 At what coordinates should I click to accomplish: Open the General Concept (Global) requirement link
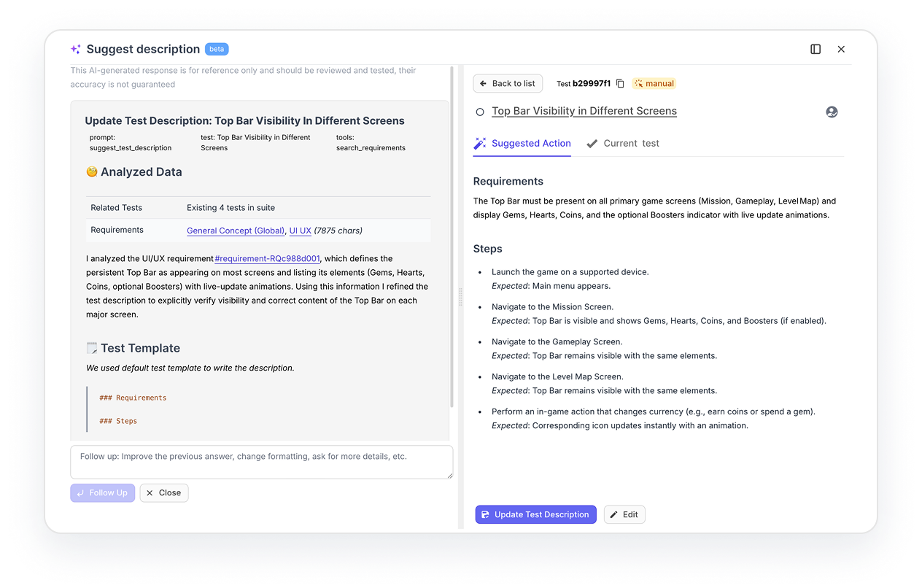tap(236, 231)
